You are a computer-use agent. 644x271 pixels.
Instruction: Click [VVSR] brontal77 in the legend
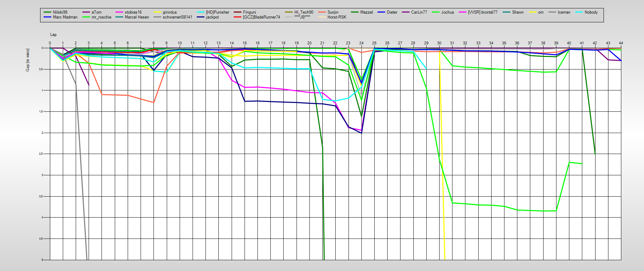[482, 12]
